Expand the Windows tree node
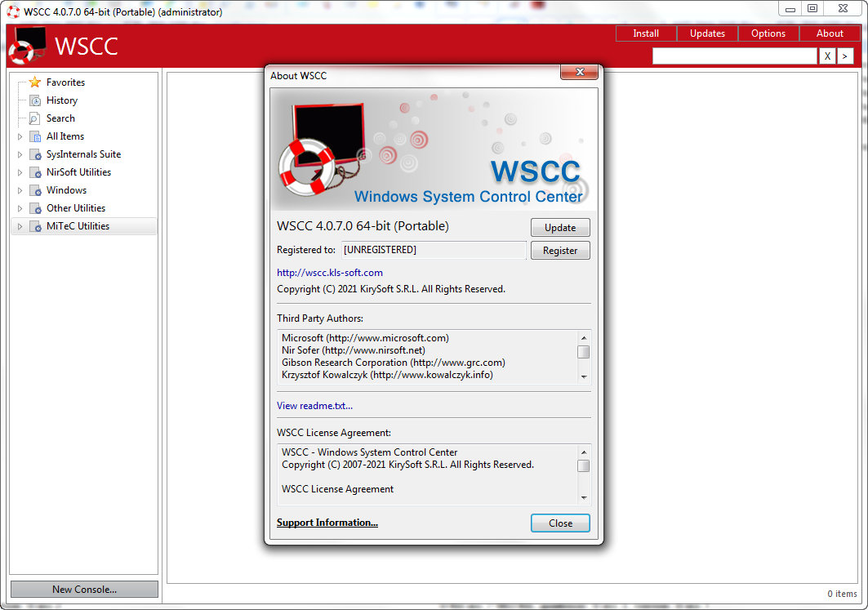The width and height of the screenshot is (868, 610). pyautogui.click(x=20, y=190)
